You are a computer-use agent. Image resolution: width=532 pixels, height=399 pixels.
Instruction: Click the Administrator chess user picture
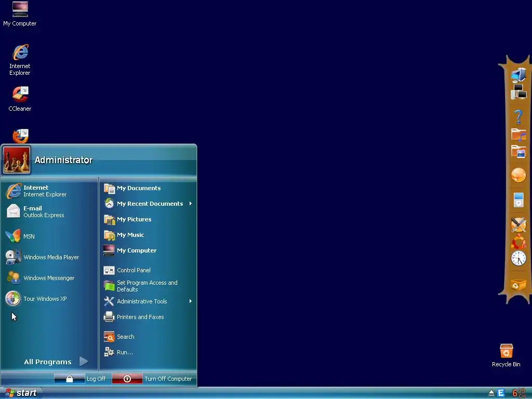pyautogui.click(x=17, y=160)
